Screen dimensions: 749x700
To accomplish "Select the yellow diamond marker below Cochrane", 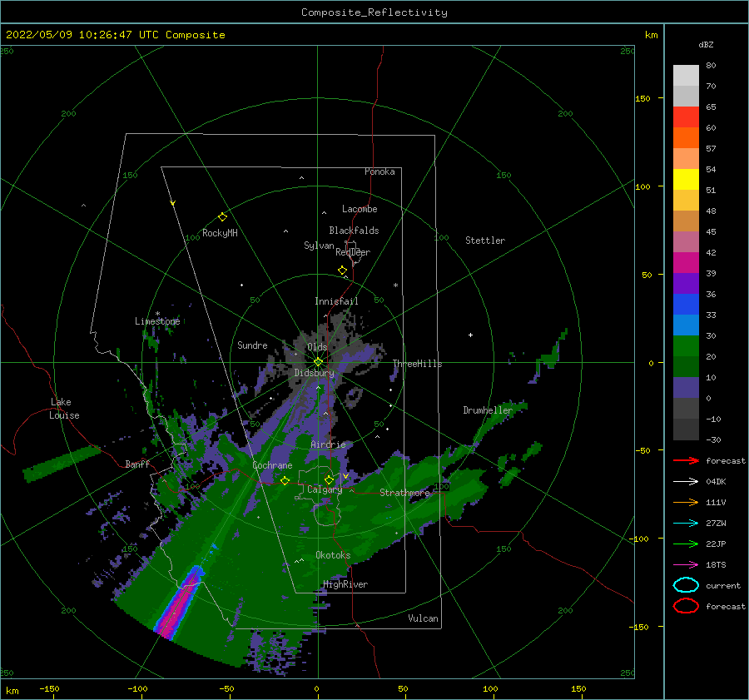I will pos(285,481).
